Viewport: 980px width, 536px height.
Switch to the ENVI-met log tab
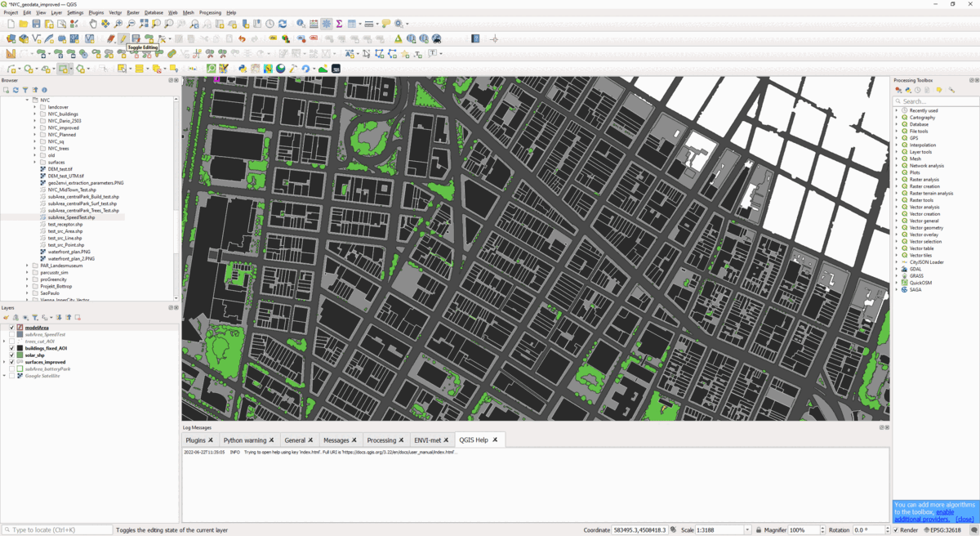pos(427,440)
